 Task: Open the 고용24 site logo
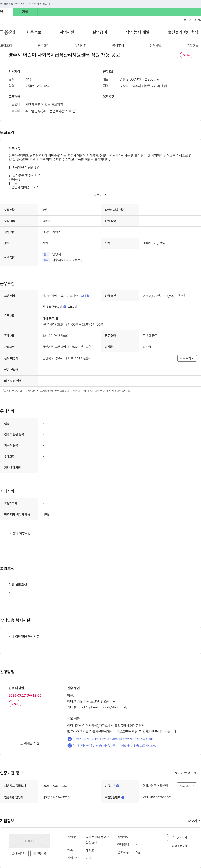tap(7, 32)
